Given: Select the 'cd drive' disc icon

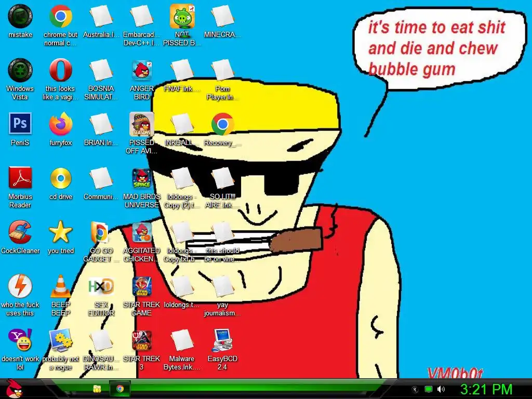Looking at the screenshot, I should click(60, 178).
